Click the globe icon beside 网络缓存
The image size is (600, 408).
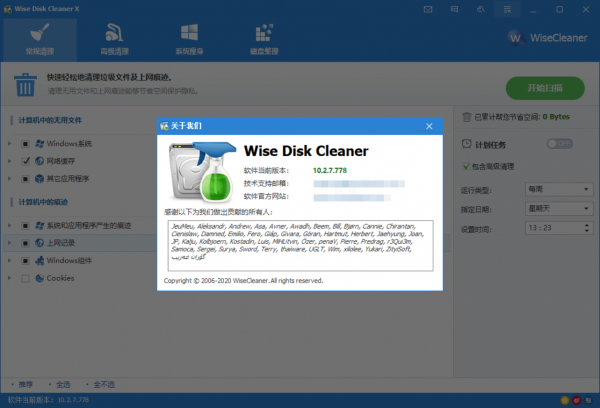click(x=39, y=161)
